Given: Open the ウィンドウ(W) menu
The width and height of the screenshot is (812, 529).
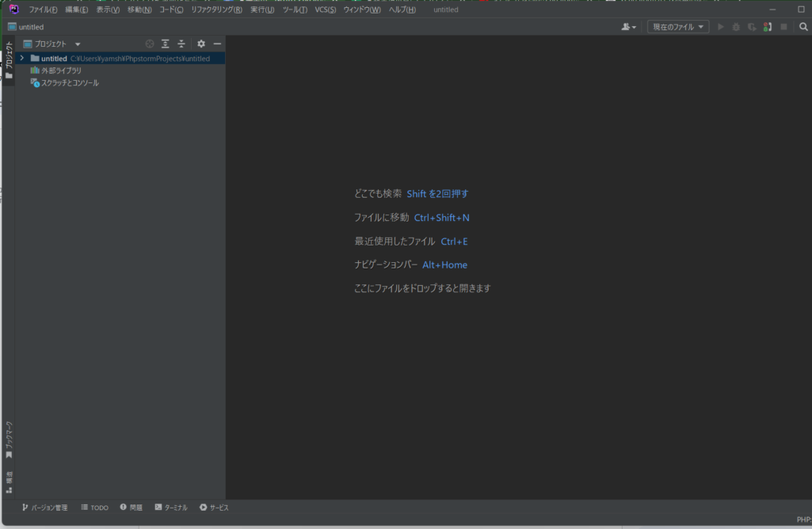Looking at the screenshot, I should click(x=362, y=10).
